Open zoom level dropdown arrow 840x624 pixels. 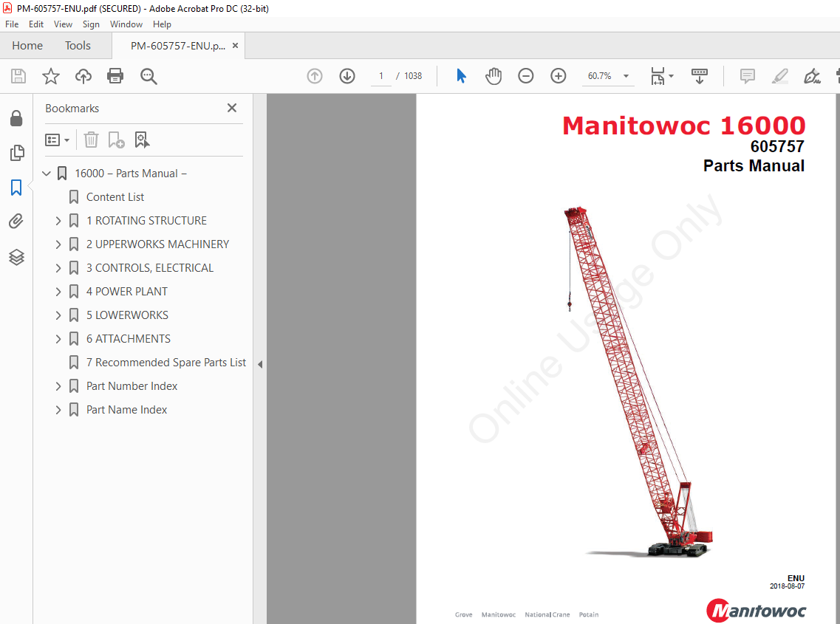(626, 76)
